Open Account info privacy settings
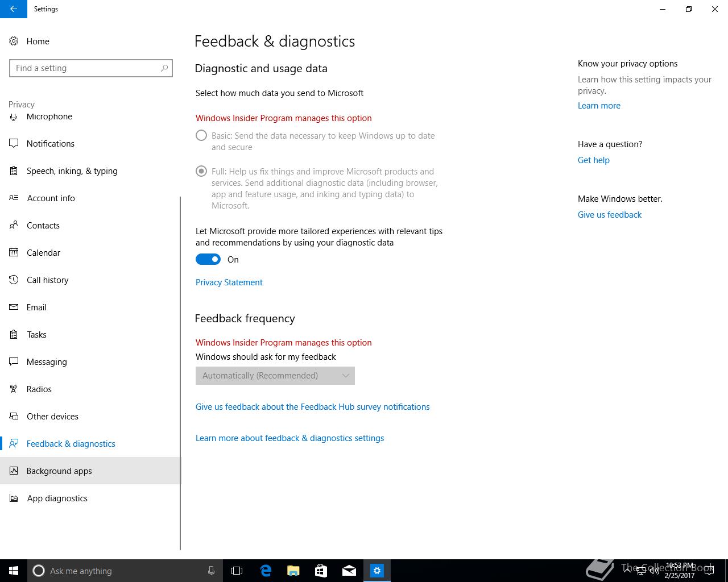This screenshot has width=728, height=582. point(90,198)
